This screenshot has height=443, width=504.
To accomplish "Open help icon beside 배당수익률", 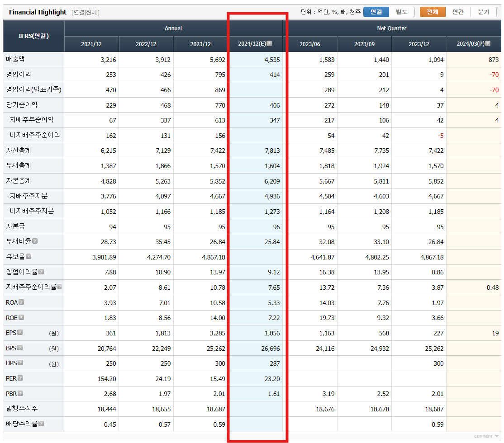I will click(41, 424).
